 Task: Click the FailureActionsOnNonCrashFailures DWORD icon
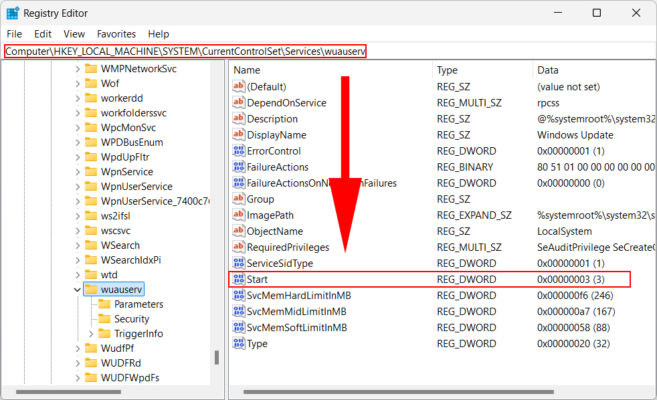tap(238, 183)
